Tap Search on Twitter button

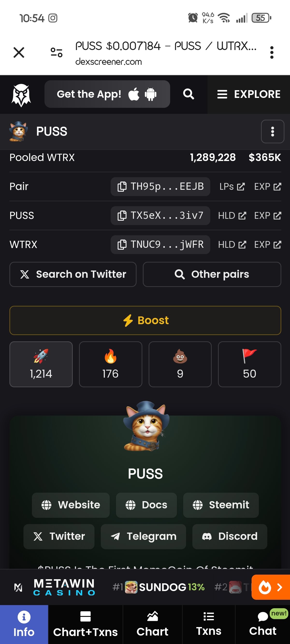[73, 274]
